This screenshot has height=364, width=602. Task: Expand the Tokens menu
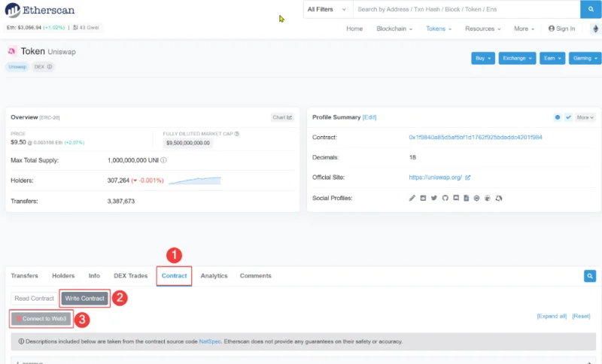(x=439, y=29)
